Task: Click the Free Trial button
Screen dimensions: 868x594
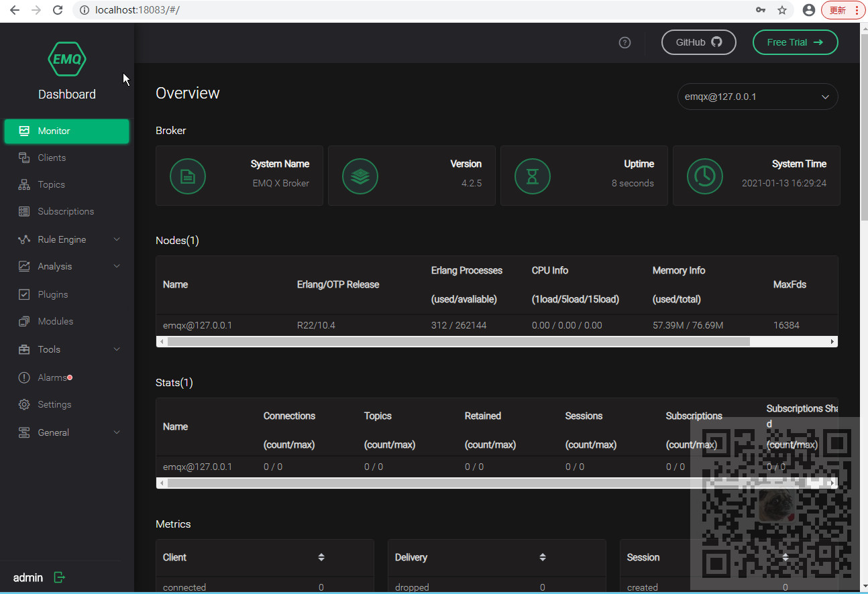Action: point(795,42)
